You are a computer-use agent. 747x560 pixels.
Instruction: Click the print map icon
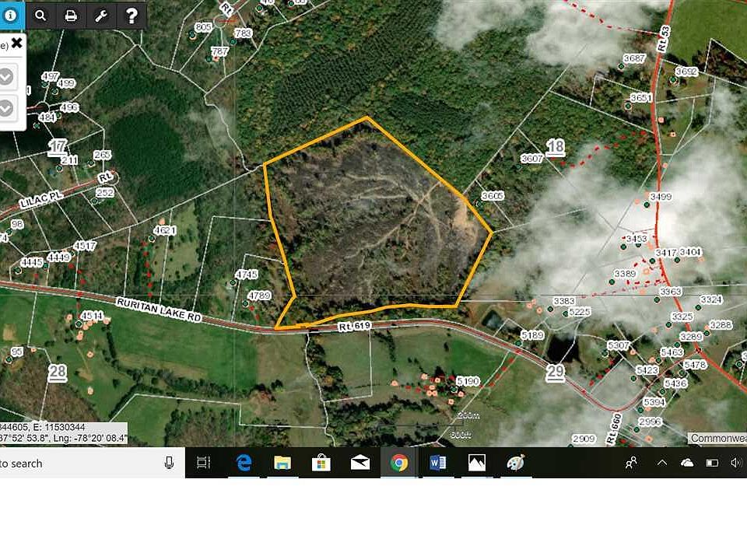pos(71,16)
